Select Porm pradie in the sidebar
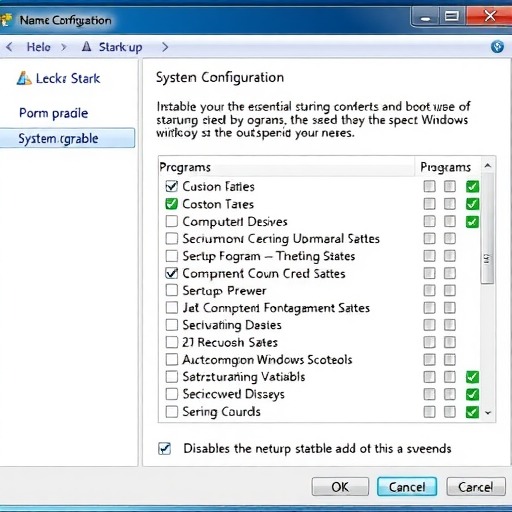Image resolution: width=512 pixels, height=512 pixels. point(53,113)
